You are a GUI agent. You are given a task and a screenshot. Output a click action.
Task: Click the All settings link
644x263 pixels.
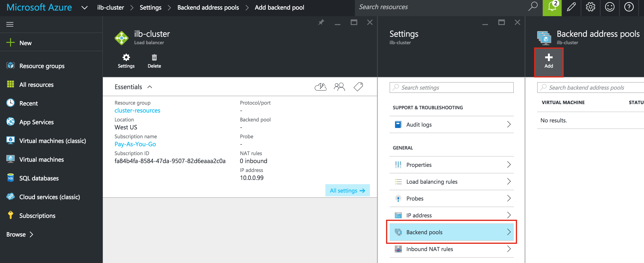(x=347, y=190)
